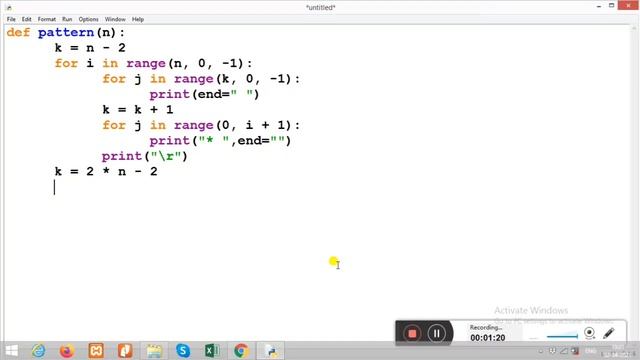This screenshot has height=360, width=640.
Task: Click the system tray flag icon
Action: tap(575, 351)
